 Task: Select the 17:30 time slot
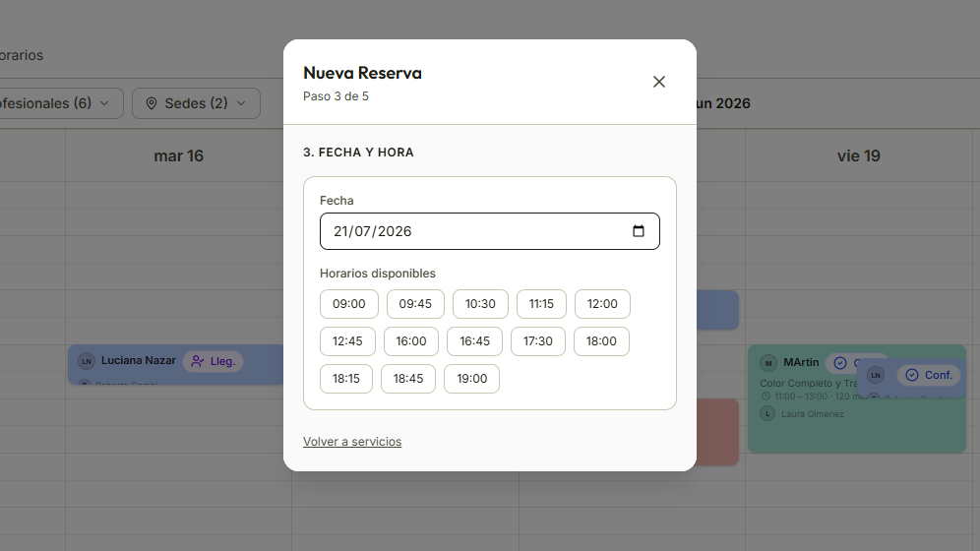pos(537,341)
